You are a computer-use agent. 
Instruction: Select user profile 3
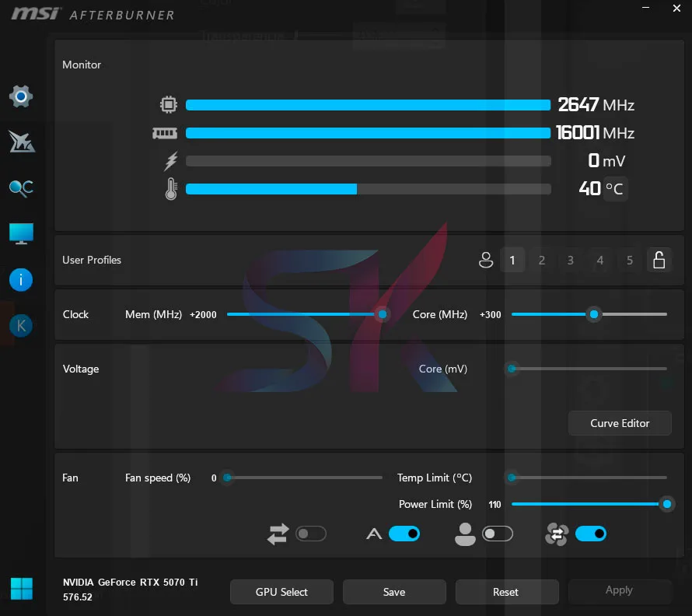(x=571, y=260)
